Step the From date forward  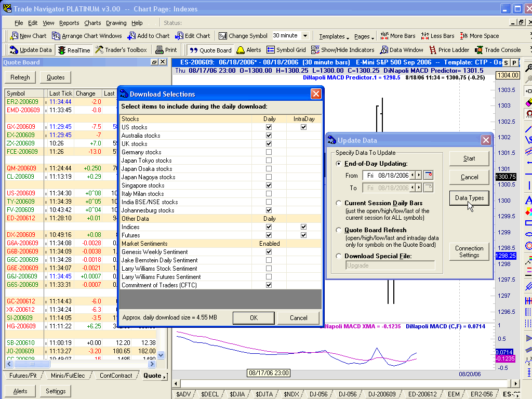pos(419,175)
